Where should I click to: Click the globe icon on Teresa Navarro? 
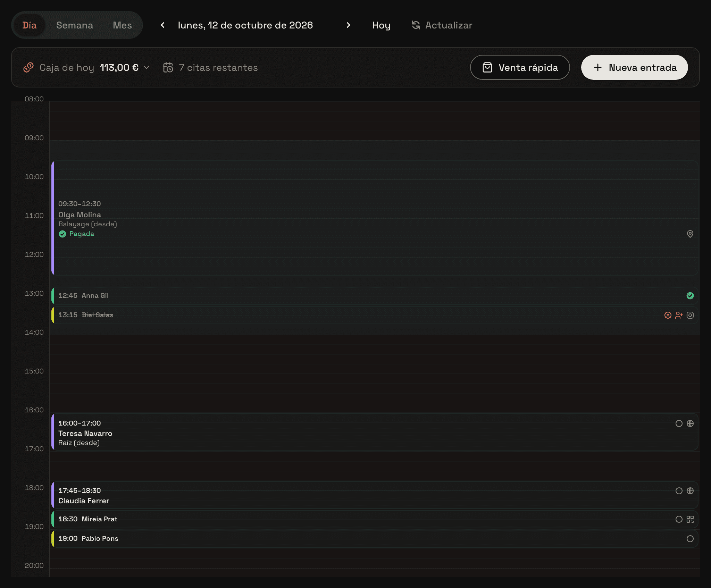click(x=690, y=423)
